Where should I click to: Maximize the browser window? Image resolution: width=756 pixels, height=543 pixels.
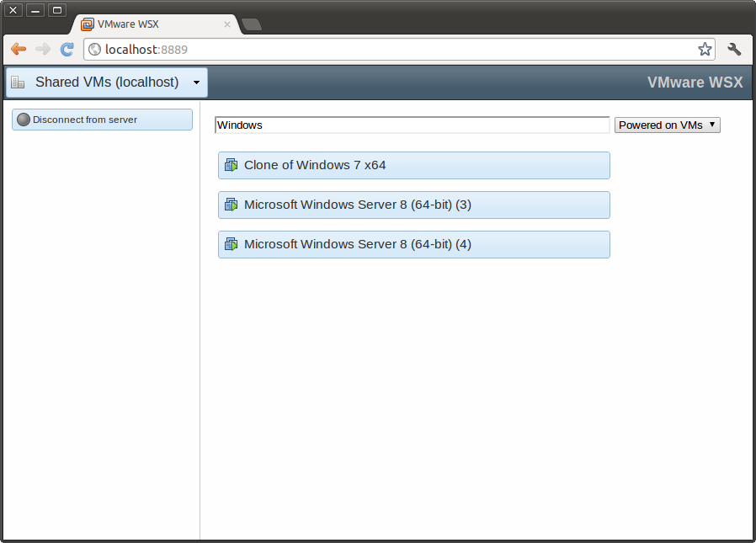coord(57,9)
